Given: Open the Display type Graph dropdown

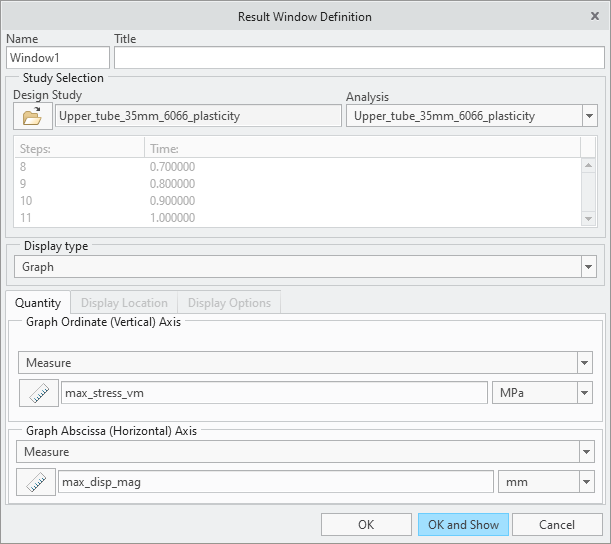Looking at the screenshot, I should [x=588, y=267].
